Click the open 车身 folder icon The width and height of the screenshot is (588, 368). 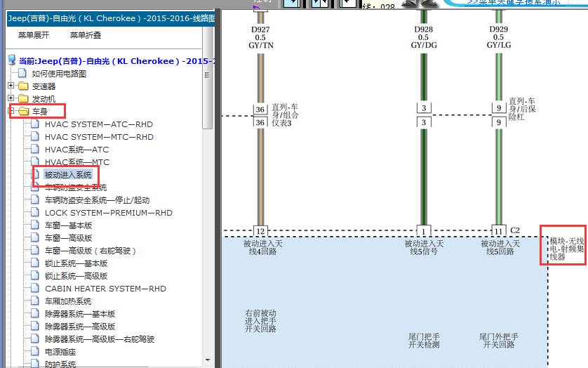click(24, 111)
